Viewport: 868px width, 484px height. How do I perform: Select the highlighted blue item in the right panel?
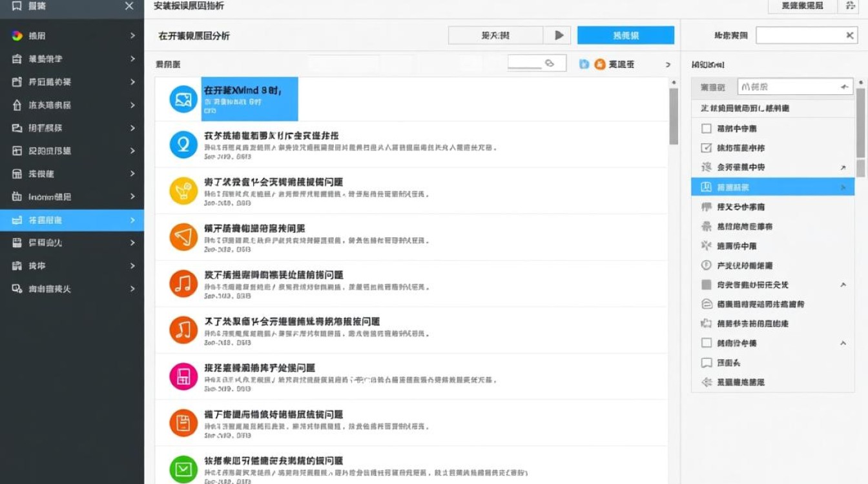coord(772,187)
